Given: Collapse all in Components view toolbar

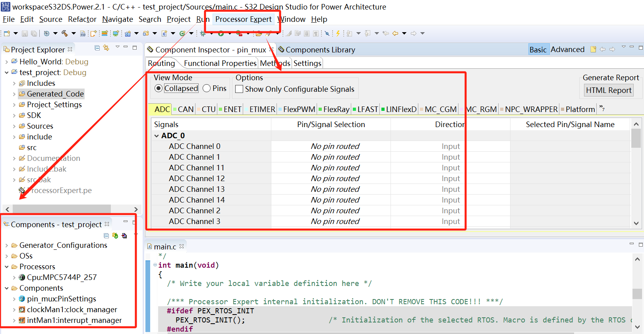Looking at the screenshot, I should click(x=106, y=236).
